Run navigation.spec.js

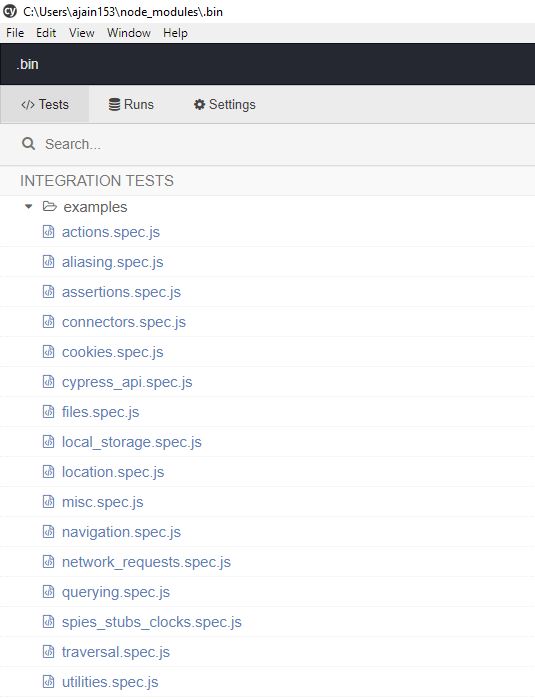point(121,532)
